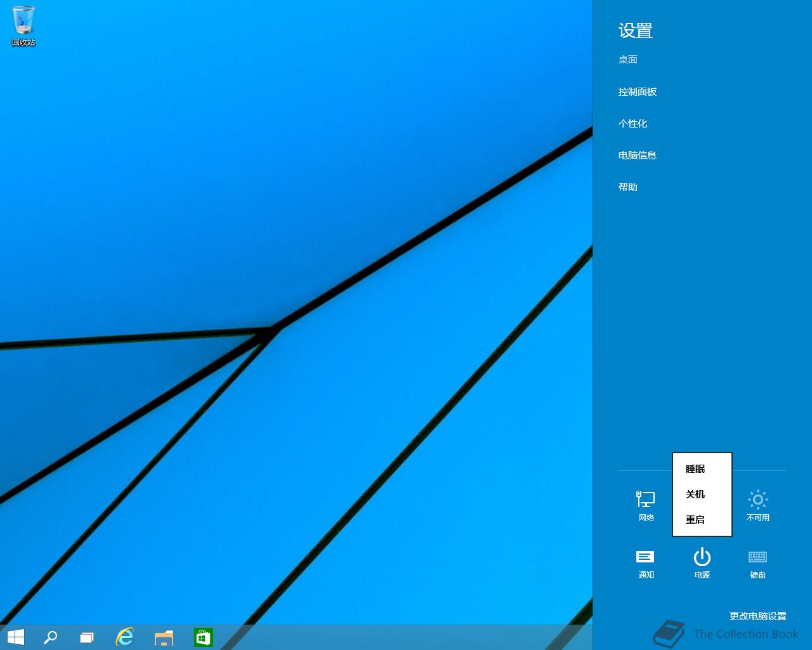Image resolution: width=812 pixels, height=650 pixels.
Task: Launch the taskbar search magnifier
Action: pyautogui.click(x=50, y=637)
